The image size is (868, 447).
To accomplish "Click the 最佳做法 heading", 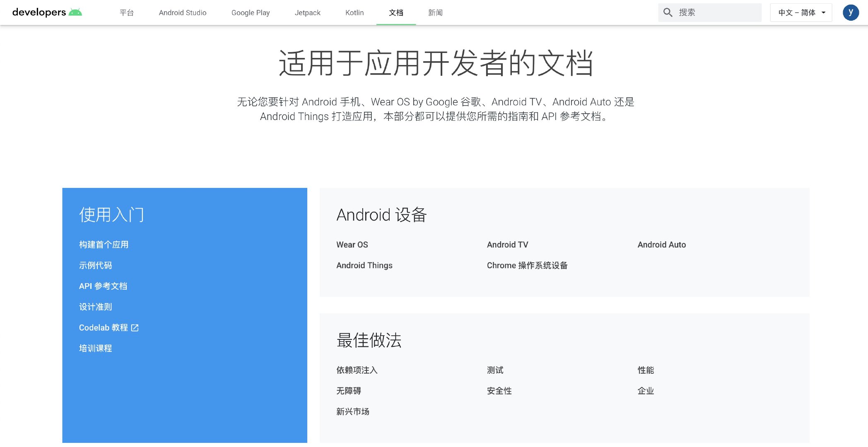I will pyautogui.click(x=369, y=340).
